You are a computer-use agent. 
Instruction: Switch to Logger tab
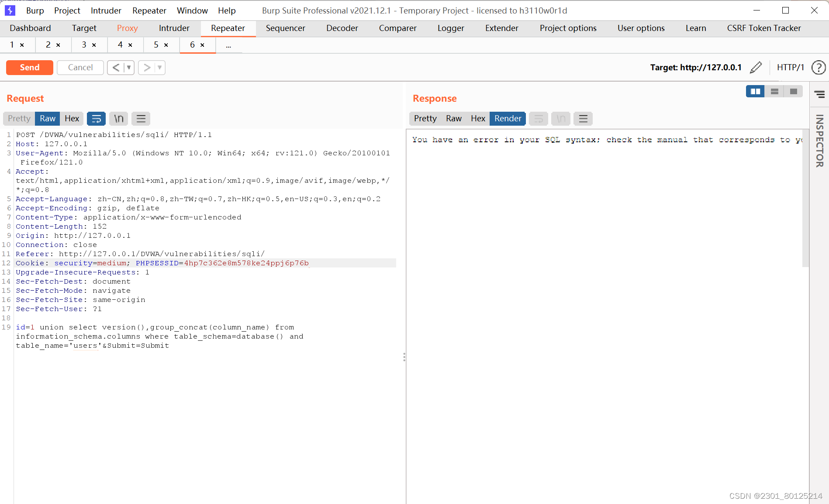(451, 28)
